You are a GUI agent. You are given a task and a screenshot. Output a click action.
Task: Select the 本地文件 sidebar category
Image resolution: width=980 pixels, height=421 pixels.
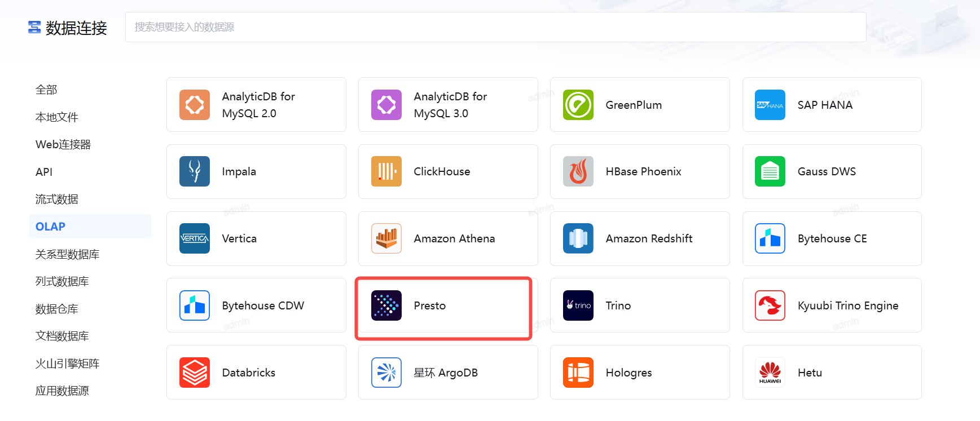pyautogui.click(x=56, y=117)
